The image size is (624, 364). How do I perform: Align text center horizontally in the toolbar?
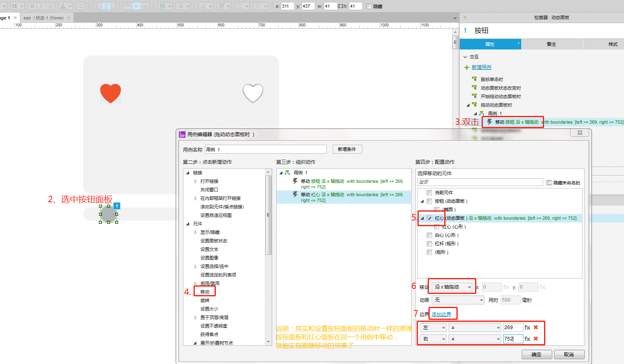[x=106, y=6]
